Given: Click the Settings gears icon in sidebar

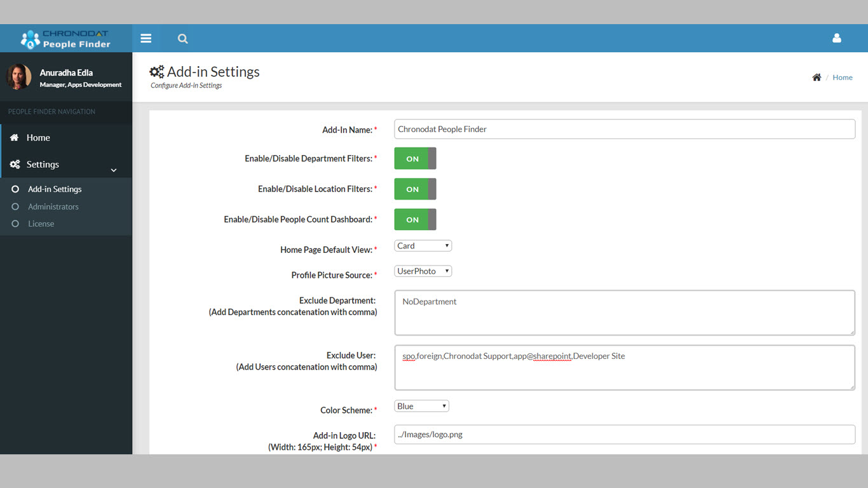Looking at the screenshot, I should pyautogui.click(x=15, y=165).
